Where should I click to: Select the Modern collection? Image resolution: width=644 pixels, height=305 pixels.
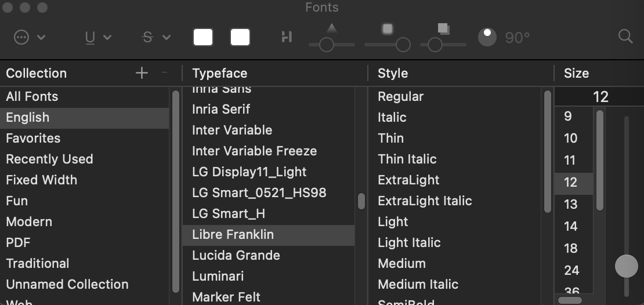point(85,222)
